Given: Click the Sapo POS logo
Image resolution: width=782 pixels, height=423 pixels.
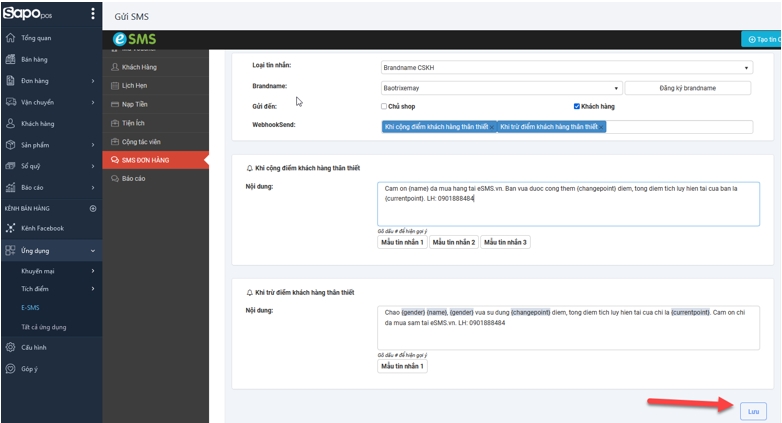Looking at the screenshot, I should coord(27,13).
